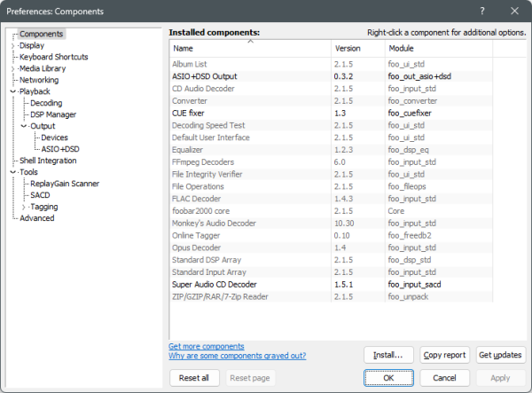Select the Album List component row
The image size is (532, 393).
tap(331, 64)
